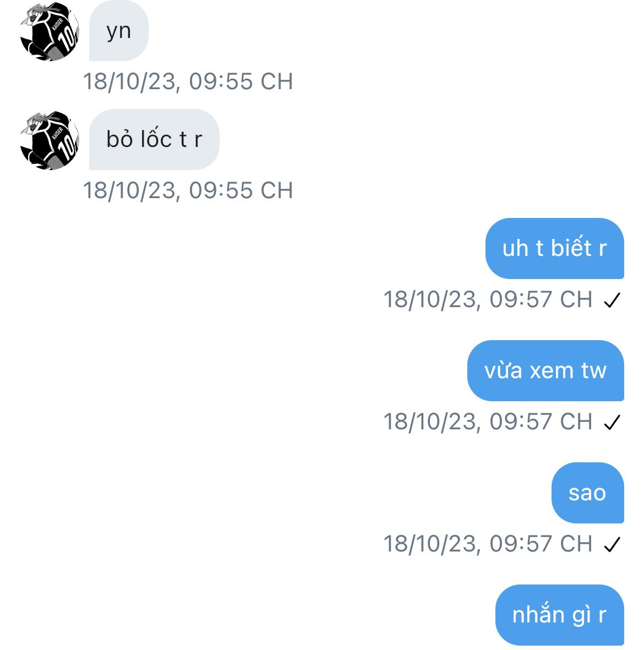Open avatar next to "yn" message
Viewport: 644px width, 650px height.
[x=50, y=32]
